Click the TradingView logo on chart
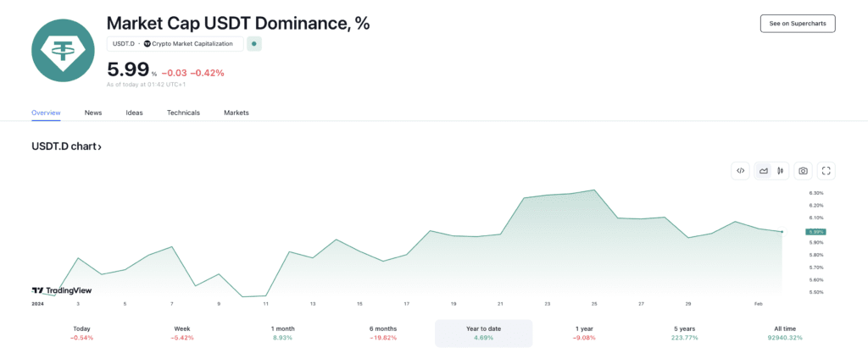Viewport: 868px width, 364px height. click(62, 290)
